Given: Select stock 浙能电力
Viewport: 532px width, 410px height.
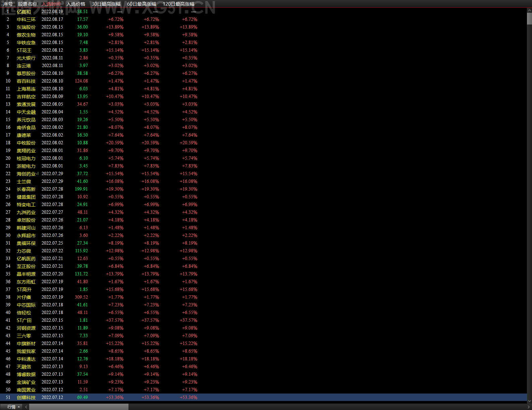Looking at the screenshot, I should point(26,166).
